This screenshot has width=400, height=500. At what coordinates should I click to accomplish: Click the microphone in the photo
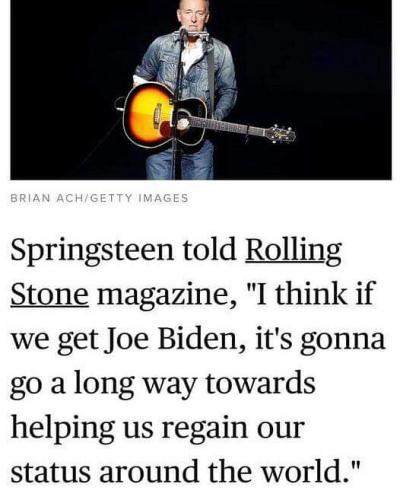183,32
